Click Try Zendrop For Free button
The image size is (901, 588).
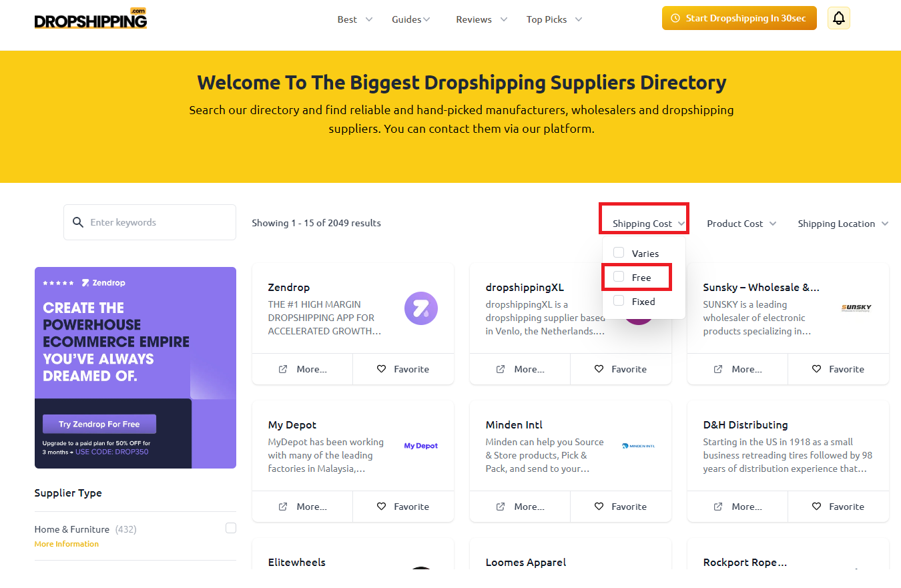[x=99, y=424]
